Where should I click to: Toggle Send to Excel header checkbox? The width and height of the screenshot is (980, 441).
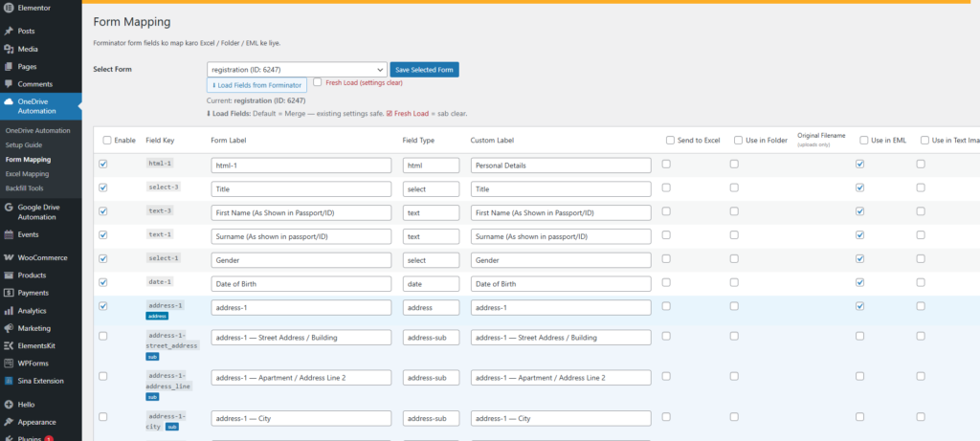click(x=670, y=141)
